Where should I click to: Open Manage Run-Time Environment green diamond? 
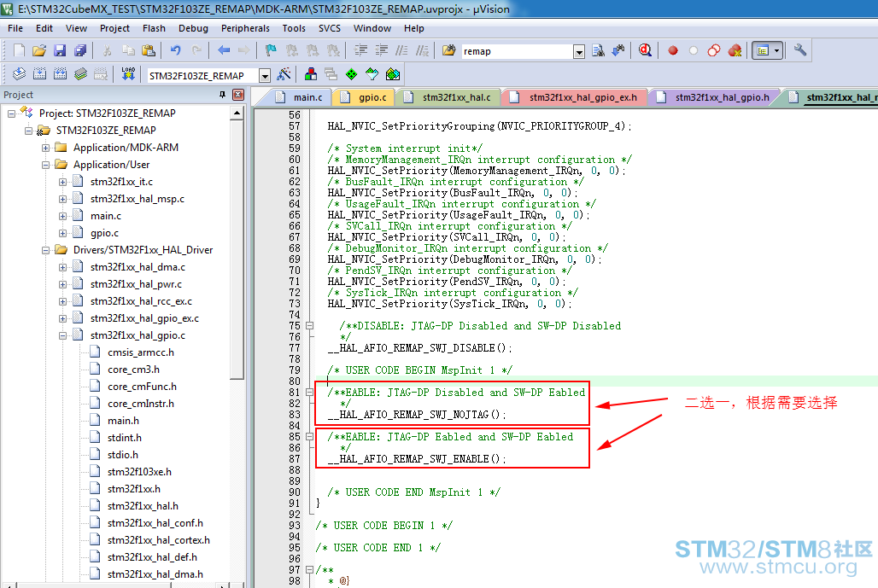352,74
